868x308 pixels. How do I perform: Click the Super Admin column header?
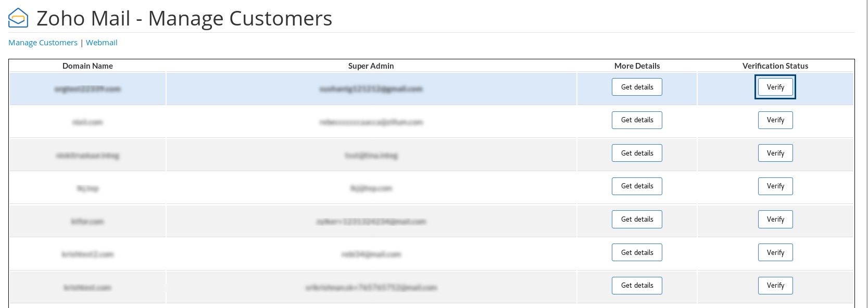coord(371,66)
